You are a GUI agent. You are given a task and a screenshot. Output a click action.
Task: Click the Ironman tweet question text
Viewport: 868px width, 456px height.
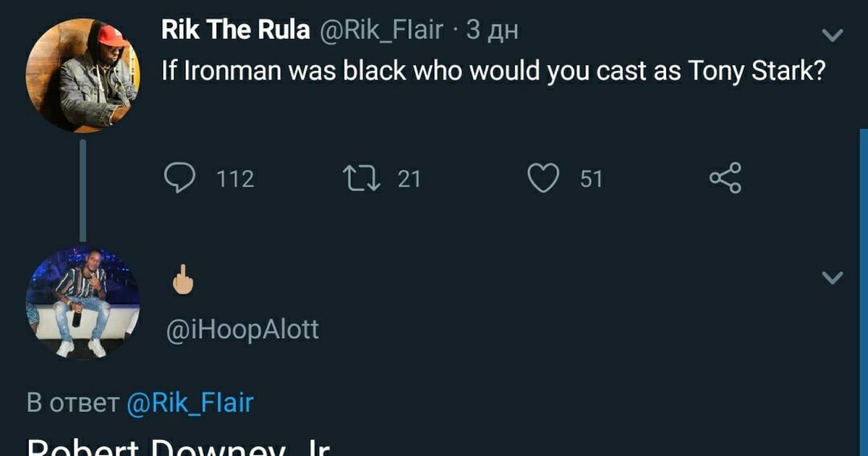[x=493, y=72]
